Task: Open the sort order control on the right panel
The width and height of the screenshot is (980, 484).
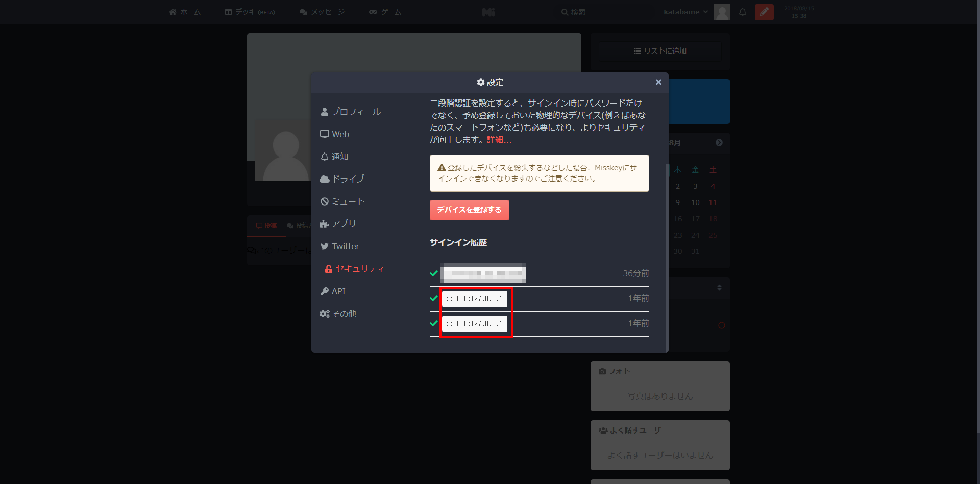Action: [x=719, y=288]
